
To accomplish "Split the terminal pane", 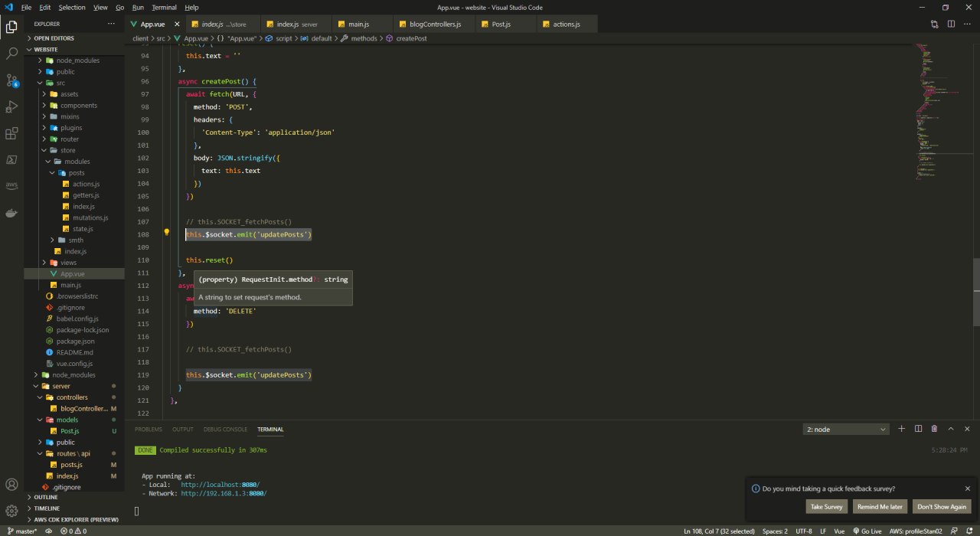I will coord(918,429).
